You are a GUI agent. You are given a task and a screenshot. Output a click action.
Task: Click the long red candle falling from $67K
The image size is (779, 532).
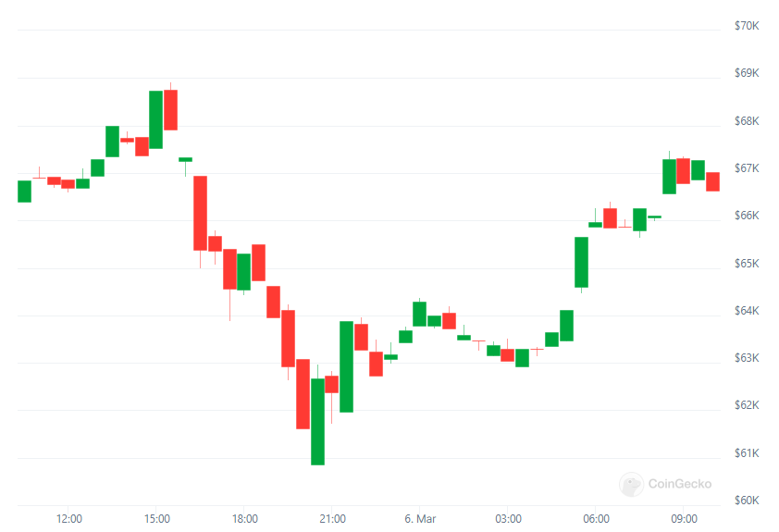(200, 213)
